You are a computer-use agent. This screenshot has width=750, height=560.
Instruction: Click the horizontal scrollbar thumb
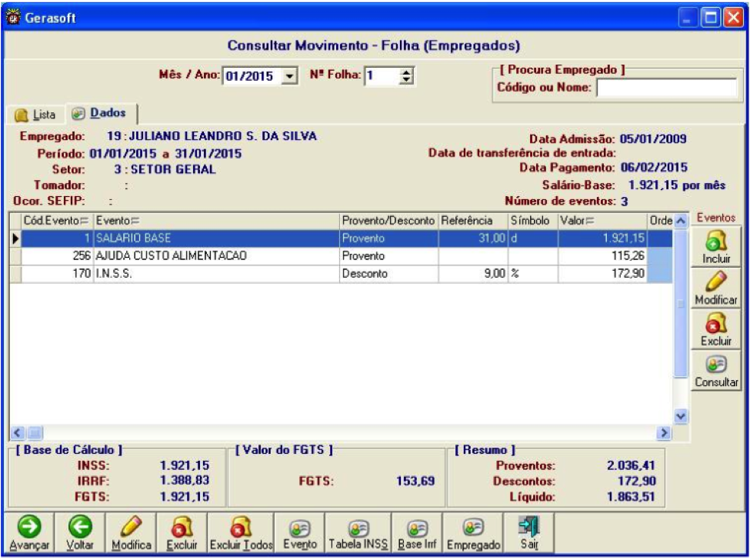coord(35,433)
